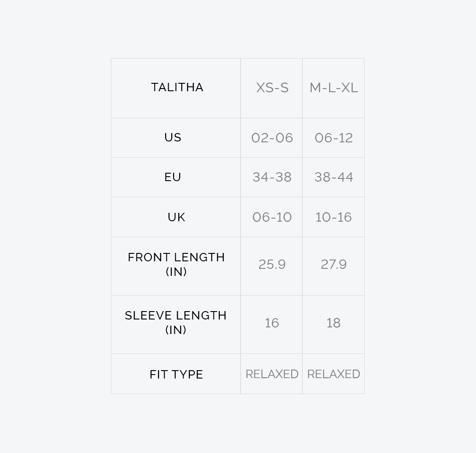The height and width of the screenshot is (453, 476).
Task: Click the FRONT LENGTH (IN) label
Action: tap(176, 264)
